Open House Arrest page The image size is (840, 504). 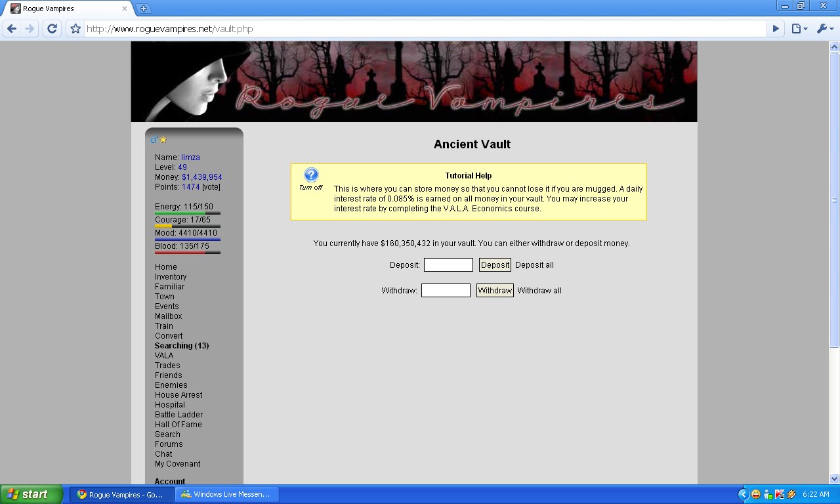(x=178, y=395)
